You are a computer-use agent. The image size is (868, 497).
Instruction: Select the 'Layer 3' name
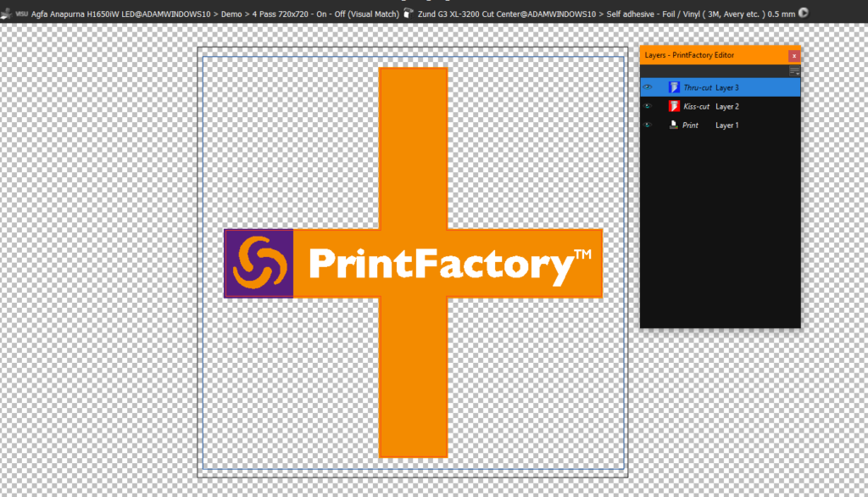[x=726, y=87]
